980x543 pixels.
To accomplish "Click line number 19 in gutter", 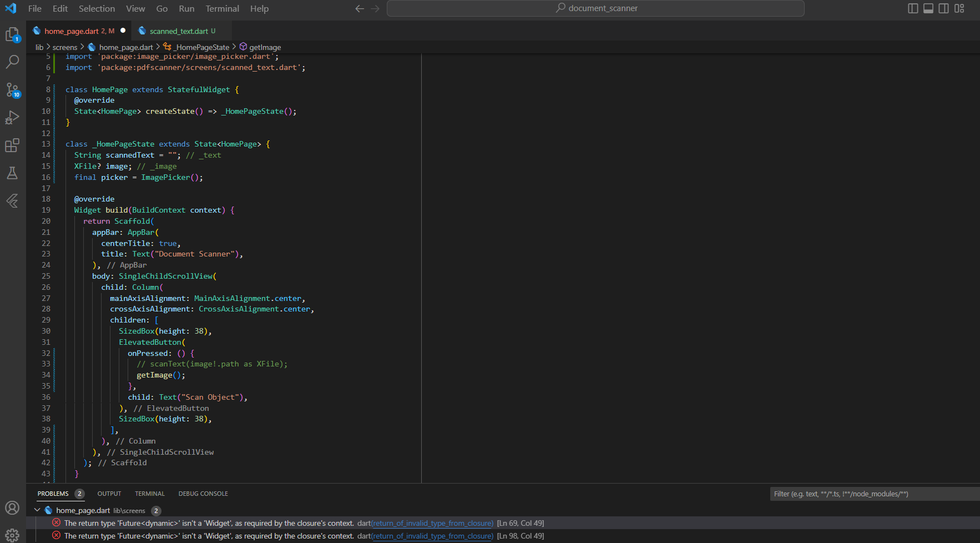I will click(46, 210).
